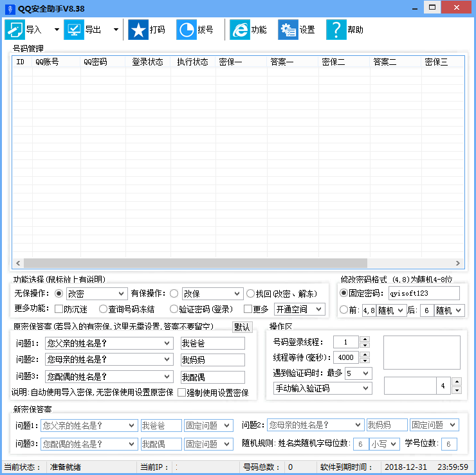Image resolution: width=476 pixels, height=475 pixels.
Task: Enable the 防沉迷 checkbox
Action: click(x=59, y=309)
